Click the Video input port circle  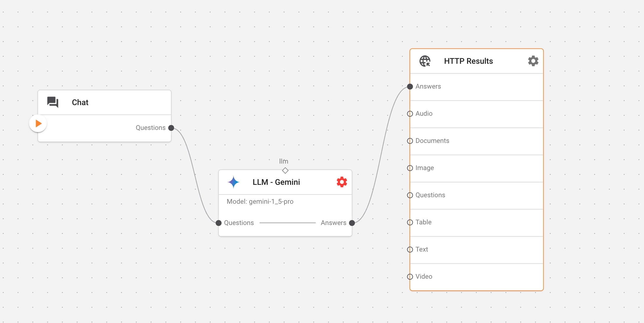410,277
